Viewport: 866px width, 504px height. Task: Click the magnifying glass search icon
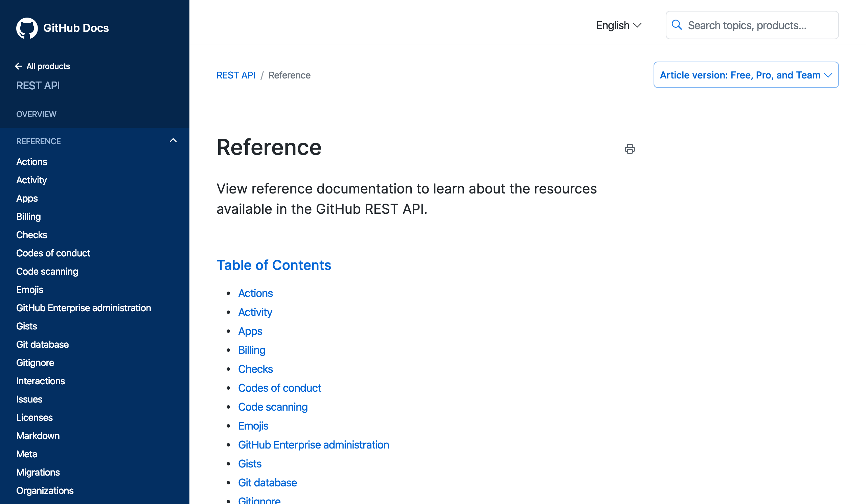coord(676,25)
